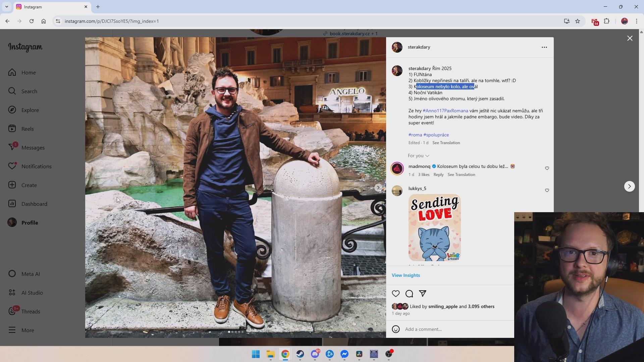The width and height of the screenshot is (644, 362).
Task: Like lukkys_5's comment
Action: [547, 190]
